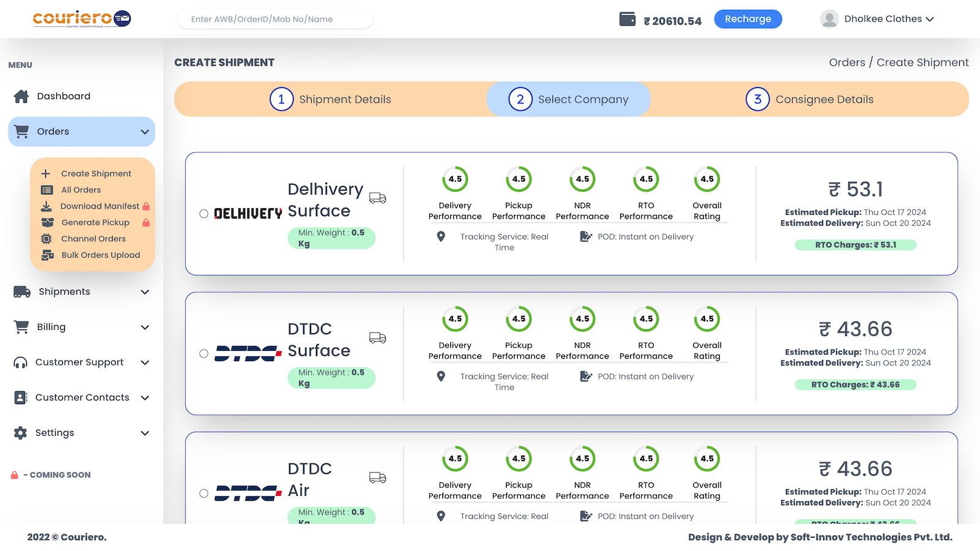Click the Billing cart icon

point(21,327)
